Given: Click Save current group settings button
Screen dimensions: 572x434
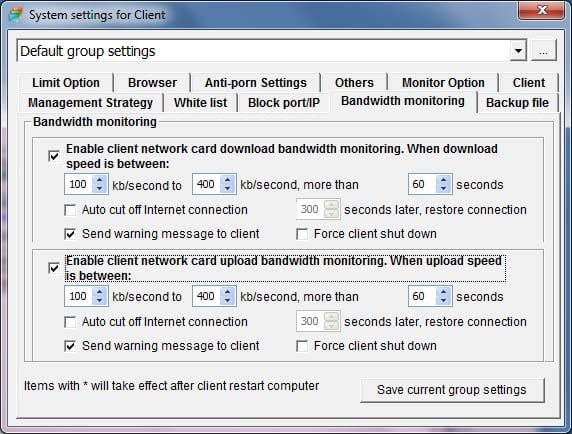Looking at the screenshot, I should pyautogui.click(x=452, y=390).
